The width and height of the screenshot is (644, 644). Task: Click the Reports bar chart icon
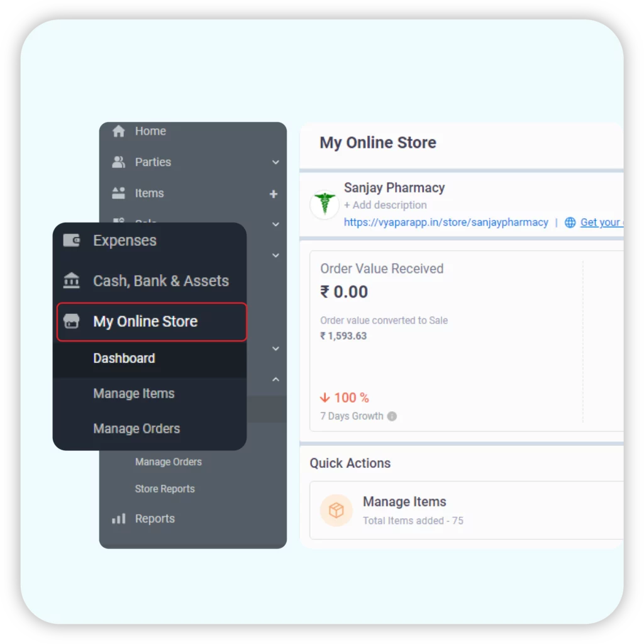point(118,518)
